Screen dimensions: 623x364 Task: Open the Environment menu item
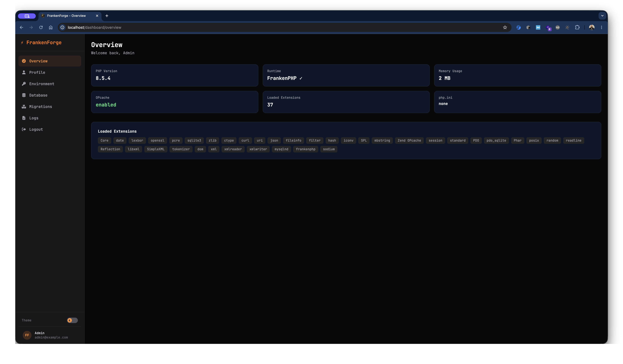point(50,84)
